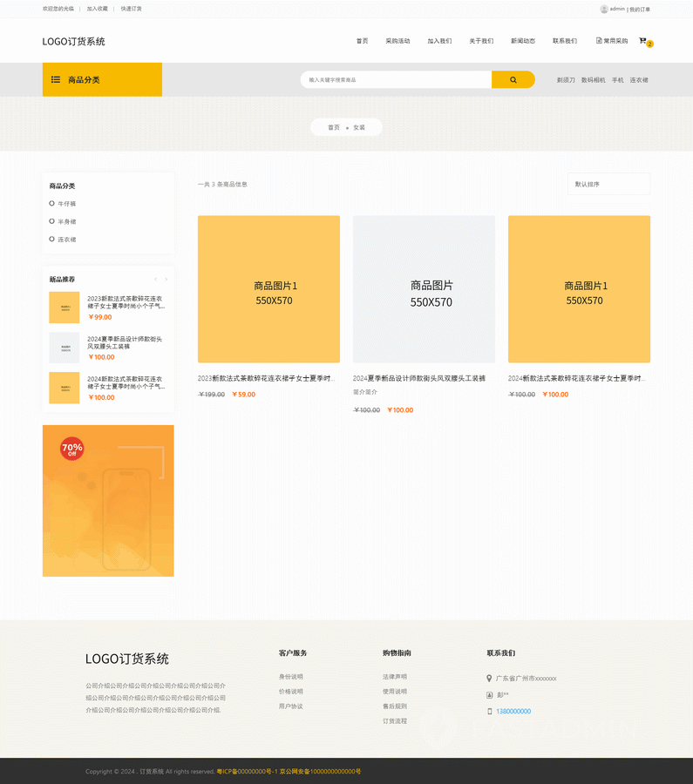
Task: Select the 连衣裙 category radio circle
Action: (52, 239)
